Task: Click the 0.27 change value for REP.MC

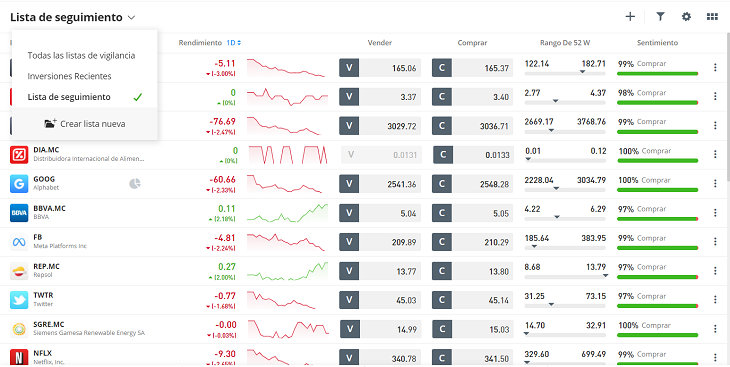Action: click(227, 267)
